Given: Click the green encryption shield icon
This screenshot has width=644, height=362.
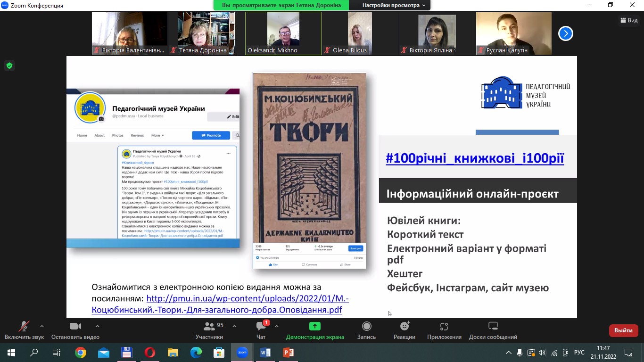Looking at the screenshot, I should 9,66.
